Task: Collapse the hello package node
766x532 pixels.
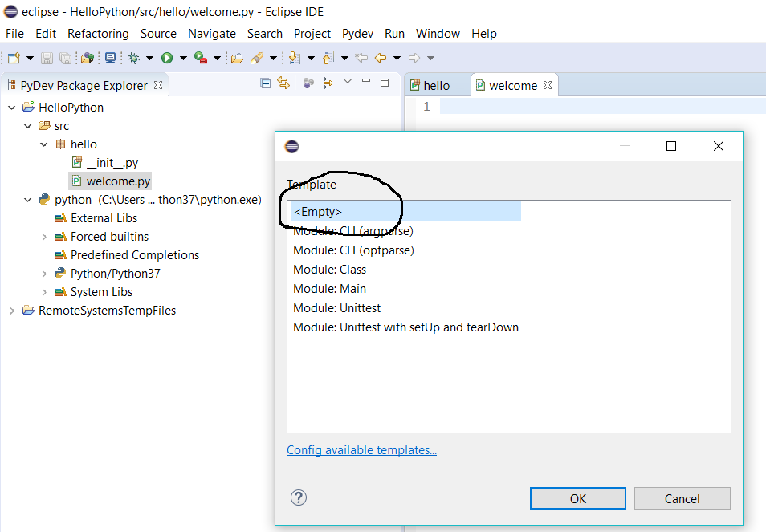Action: pos(44,144)
